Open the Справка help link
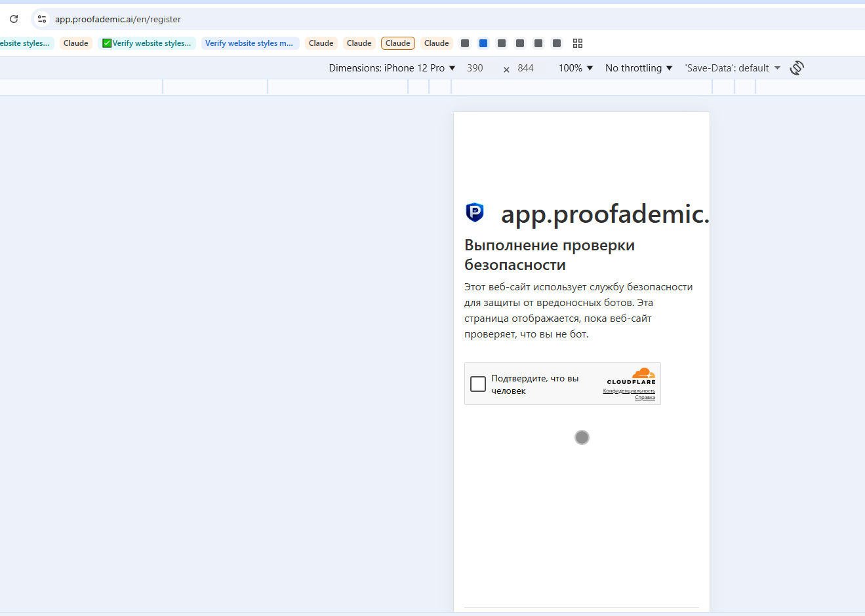Image resolution: width=865 pixels, height=616 pixels. tap(645, 398)
